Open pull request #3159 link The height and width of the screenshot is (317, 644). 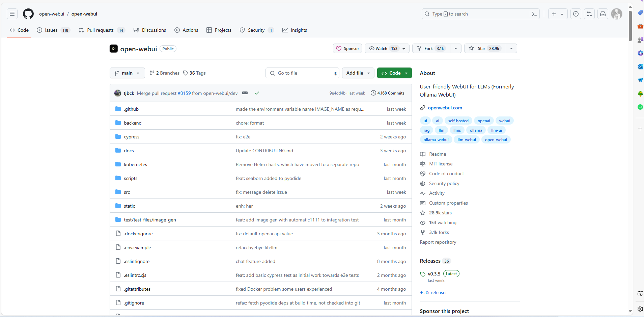(184, 93)
